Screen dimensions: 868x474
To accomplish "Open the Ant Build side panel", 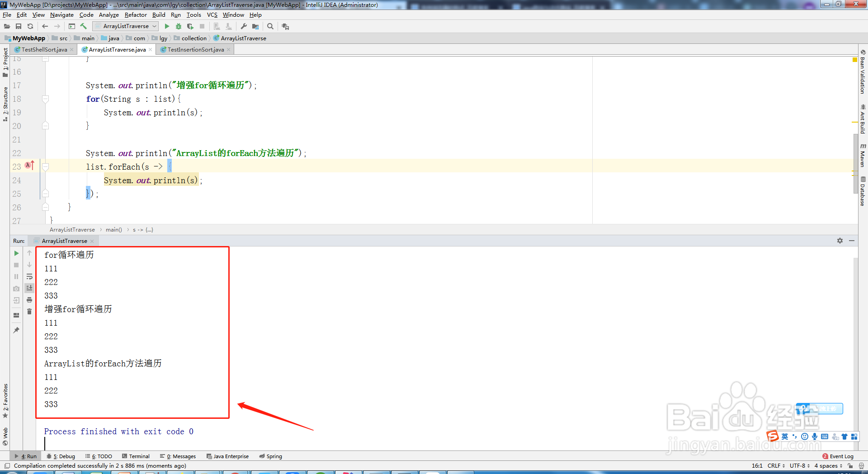I will pyautogui.click(x=863, y=118).
